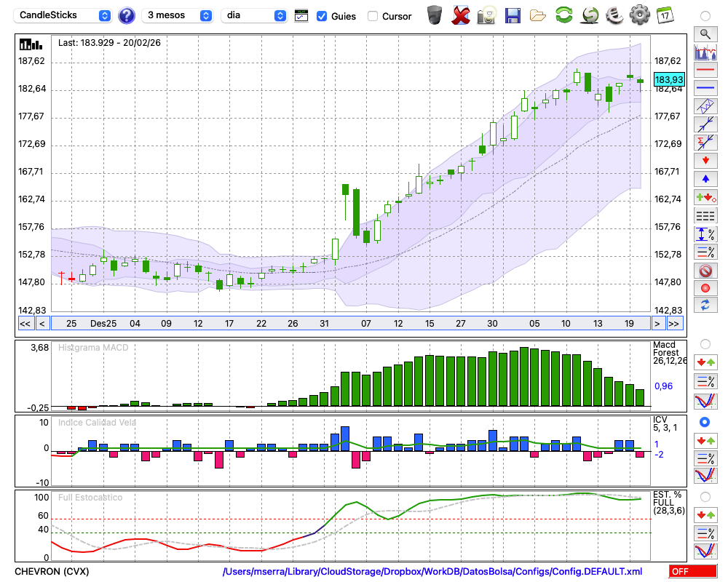Open the gear settings icon

639,15
